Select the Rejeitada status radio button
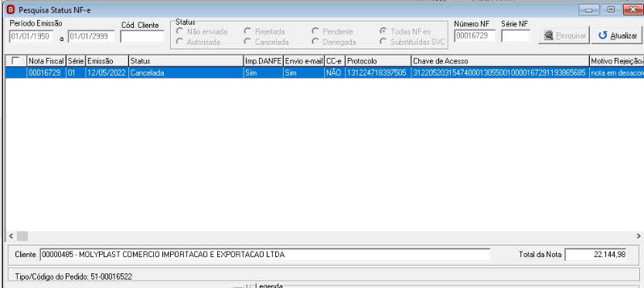 click(x=247, y=31)
